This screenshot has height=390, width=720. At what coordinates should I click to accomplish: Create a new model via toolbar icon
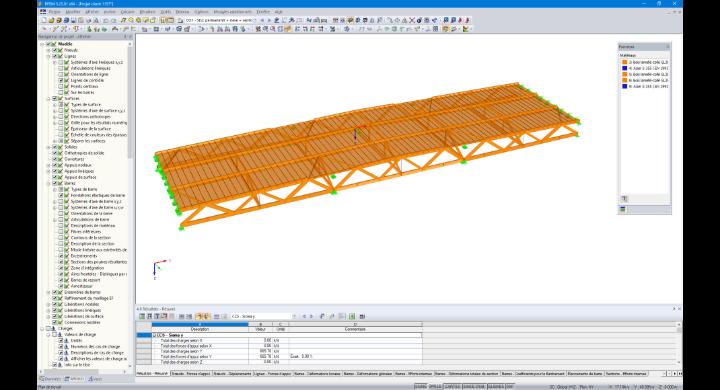click(44, 20)
